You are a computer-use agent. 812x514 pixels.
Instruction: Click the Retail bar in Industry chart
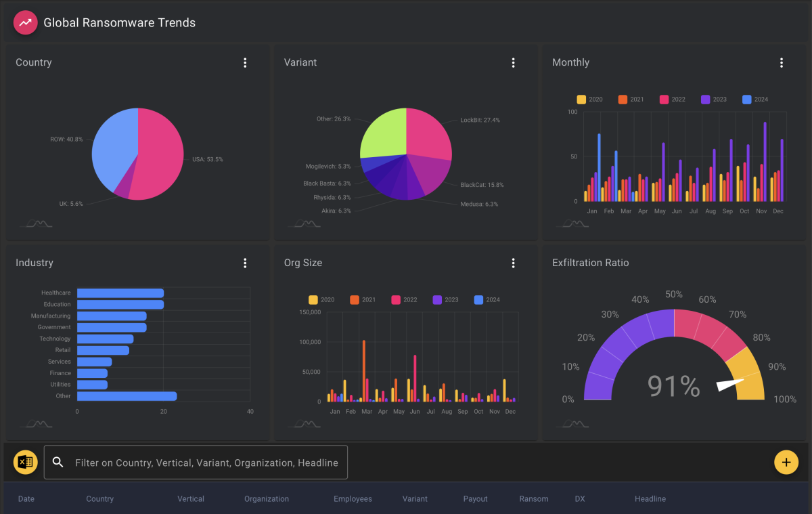(x=103, y=350)
